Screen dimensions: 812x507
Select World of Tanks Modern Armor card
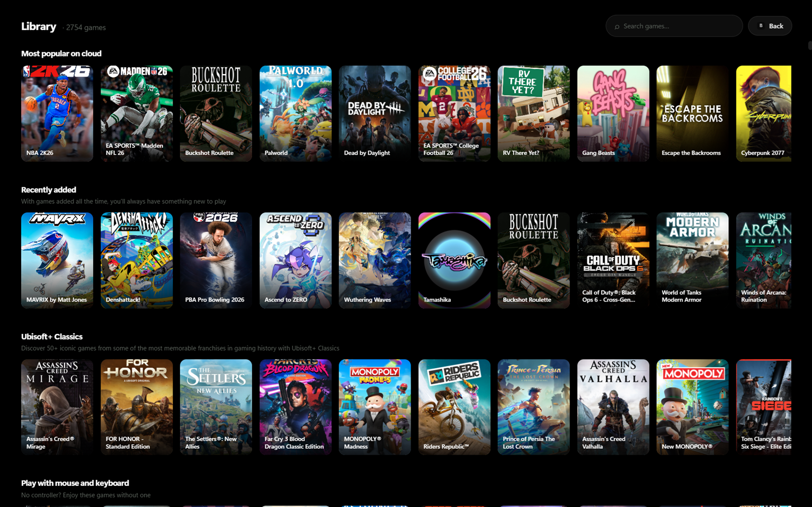pos(693,260)
